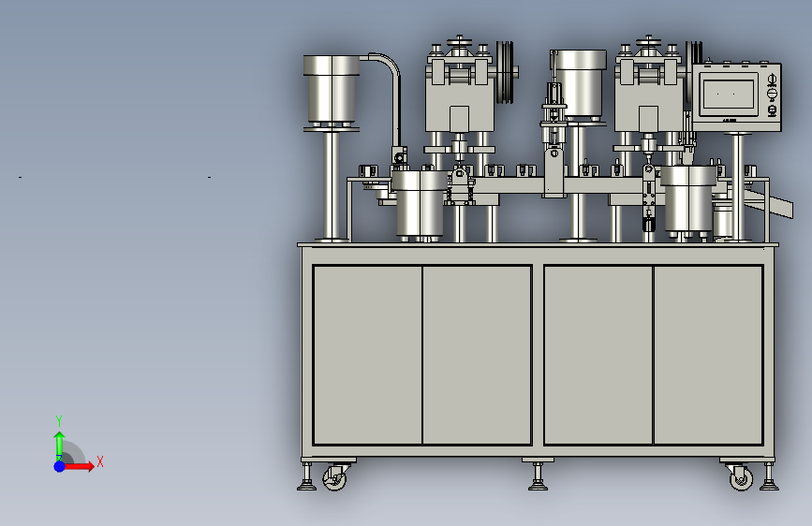
Task: Click the green Y axis arrow of the triad
Action: (59, 444)
